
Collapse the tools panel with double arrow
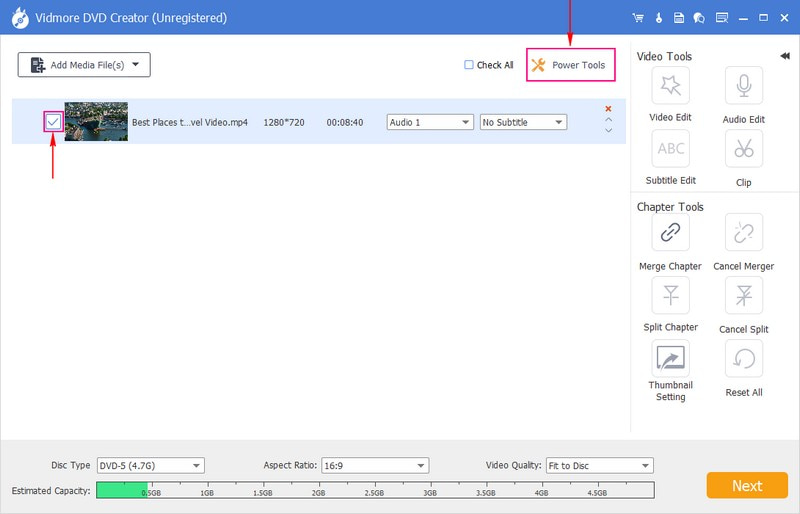pos(784,56)
